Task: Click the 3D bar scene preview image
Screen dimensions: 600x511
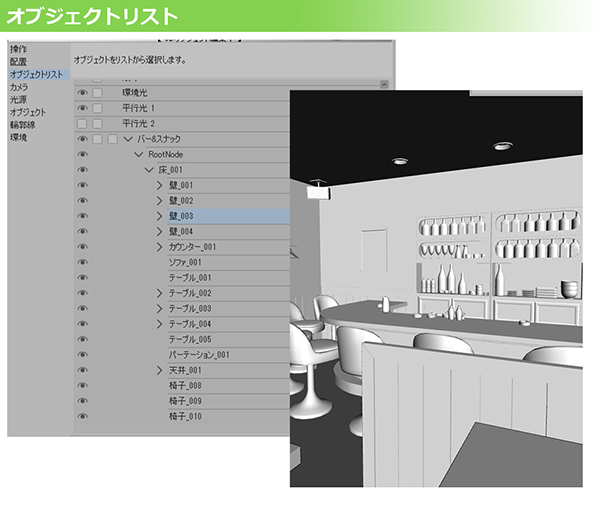Action: (x=436, y=289)
